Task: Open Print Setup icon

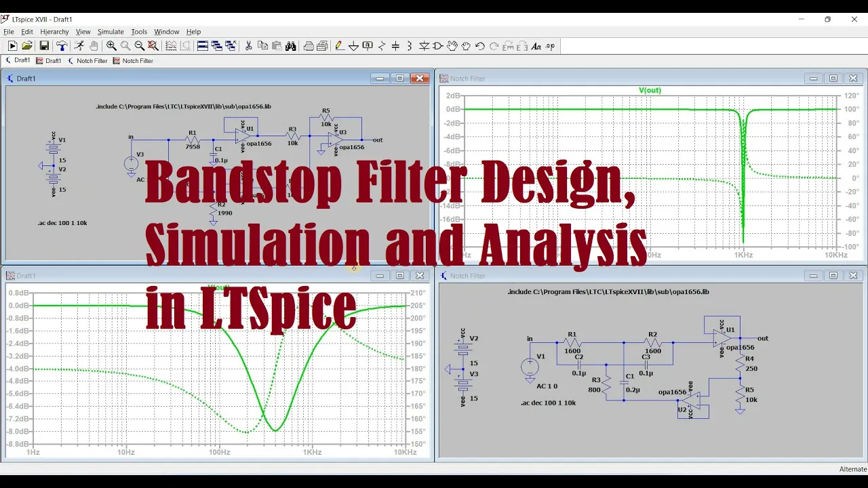Action: [322, 46]
